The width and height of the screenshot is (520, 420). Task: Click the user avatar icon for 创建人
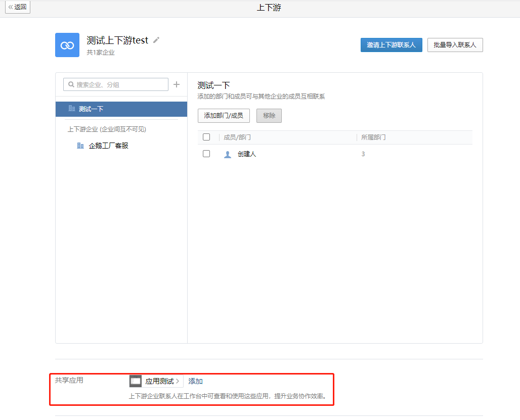tap(228, 154)
